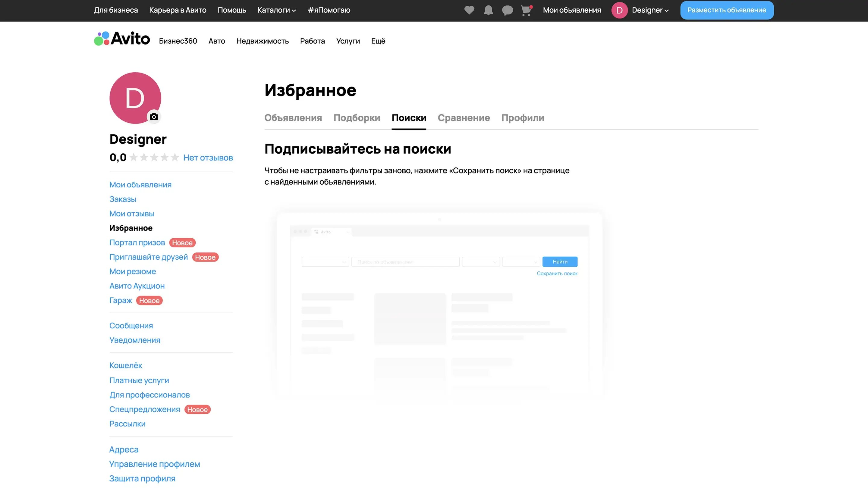The height and width of the screenshot is (488, 868).
Task: Switch to the Объявления tab
Action: coord(293,118)
